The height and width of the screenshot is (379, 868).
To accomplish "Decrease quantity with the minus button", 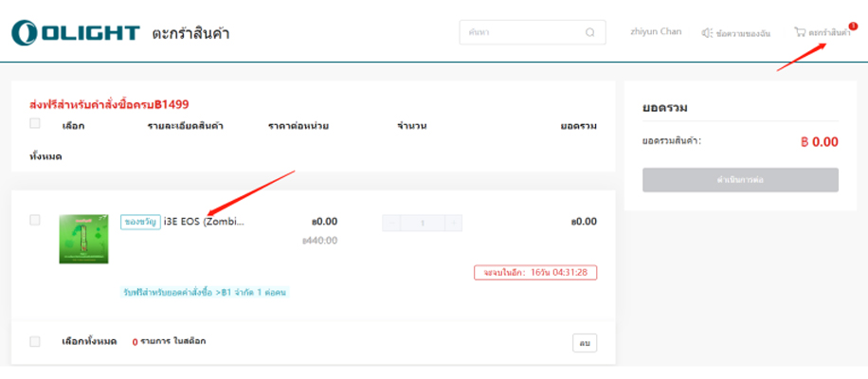I will point(391,223).
